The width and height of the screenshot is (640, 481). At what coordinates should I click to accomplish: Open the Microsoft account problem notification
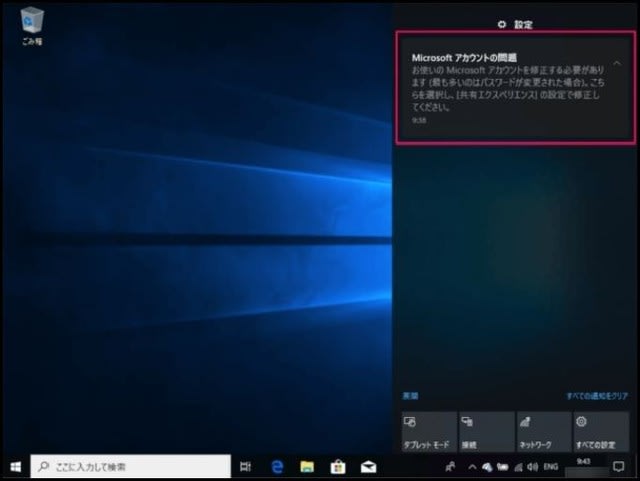(516, 87)
